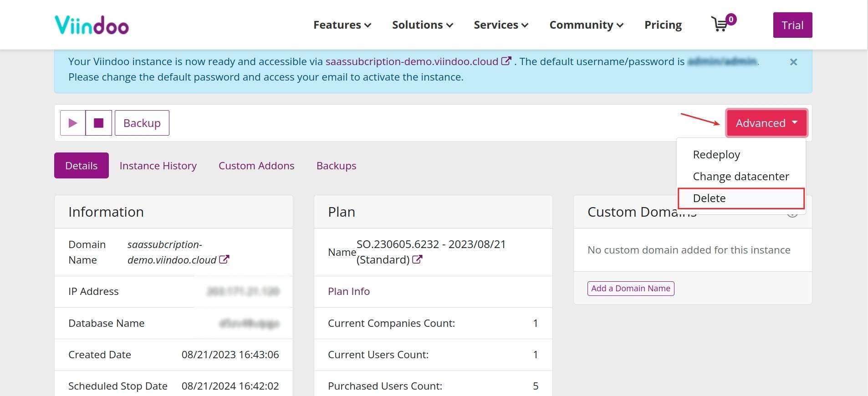
Task: Click the Backup button
Action: [142, 123]
